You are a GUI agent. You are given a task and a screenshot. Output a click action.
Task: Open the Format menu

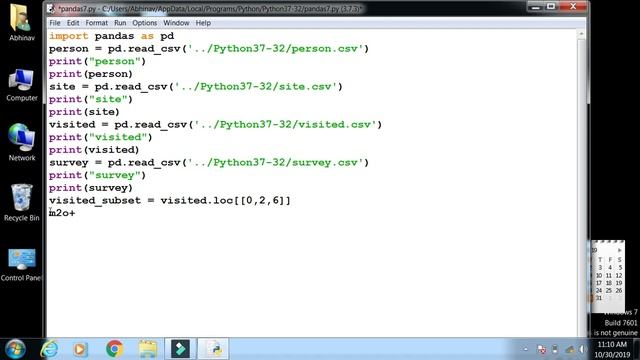[x=97, y=23]
